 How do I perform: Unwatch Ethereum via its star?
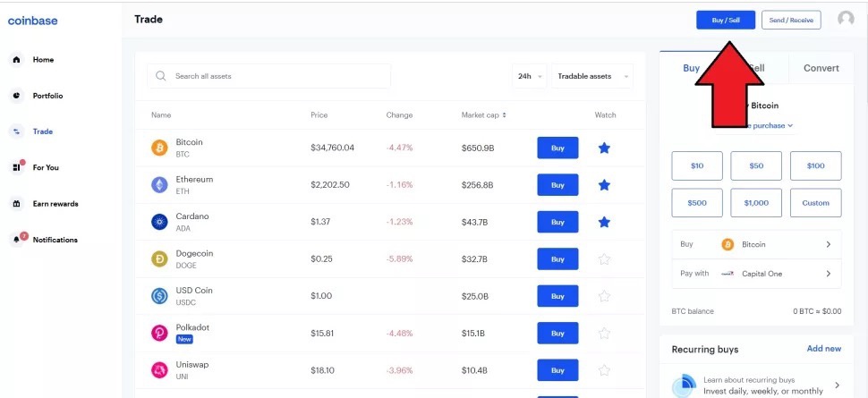[x=605, y=185]
